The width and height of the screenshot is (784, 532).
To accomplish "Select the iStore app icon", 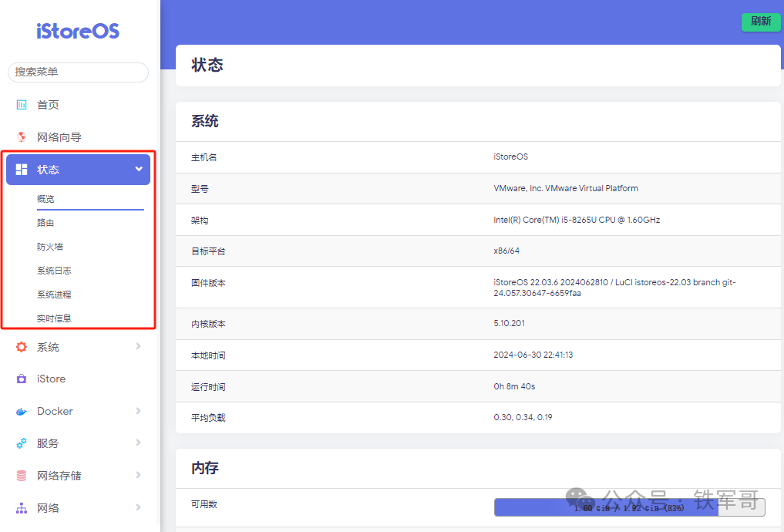I will tap(22, 379).
